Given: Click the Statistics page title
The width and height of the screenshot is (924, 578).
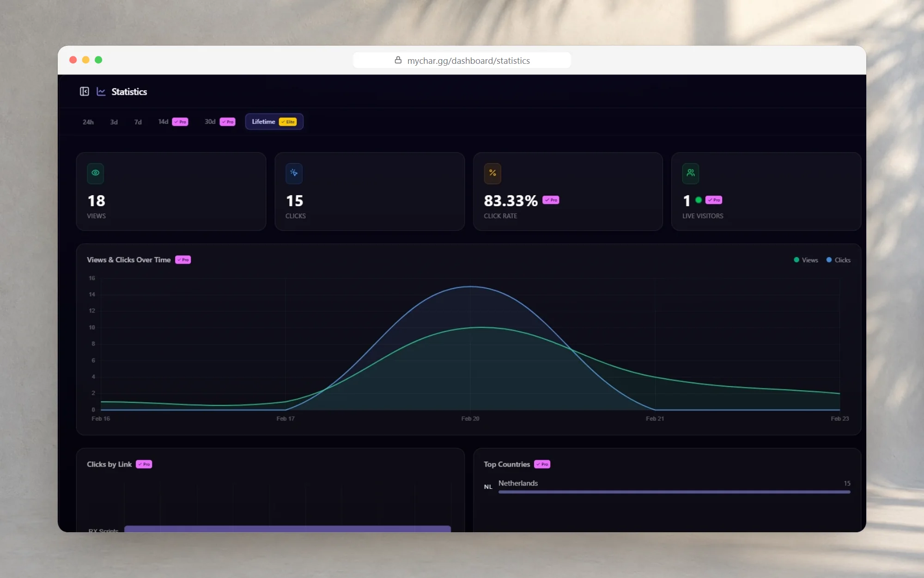Looking at the screenshot, I should click(x=129, y=92).
